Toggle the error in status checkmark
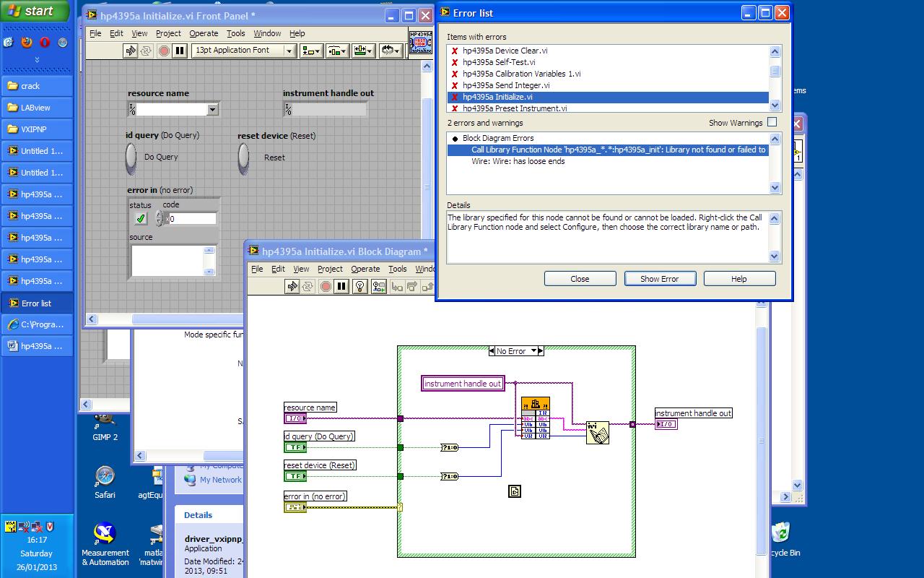Screen dimensions: 924x578 pyautogui.click(x=140, y=218)
